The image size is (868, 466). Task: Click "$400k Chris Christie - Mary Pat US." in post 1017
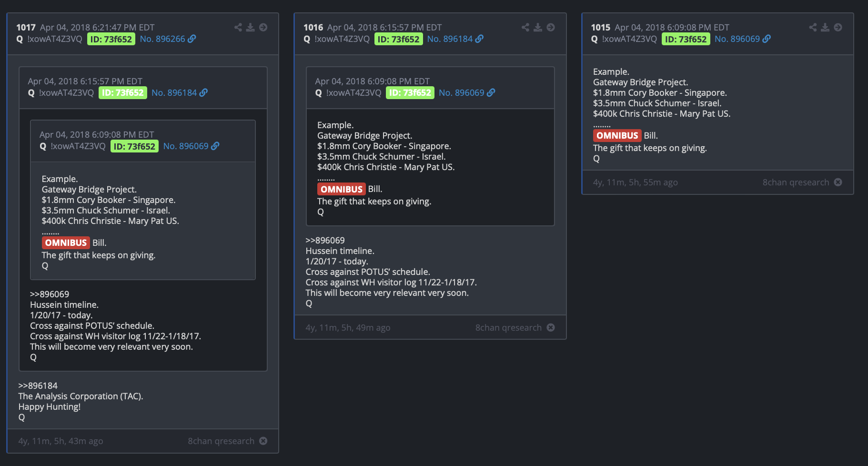coord(111,221)
